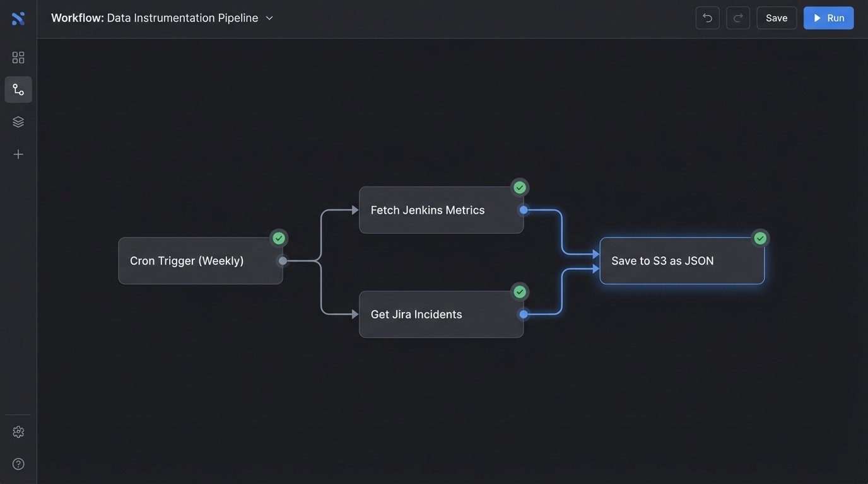The width and height of the screenshot is (868, 484).
Task: Save the Data Instrumentation Pipeline workflow
Action: coord(777,17)
